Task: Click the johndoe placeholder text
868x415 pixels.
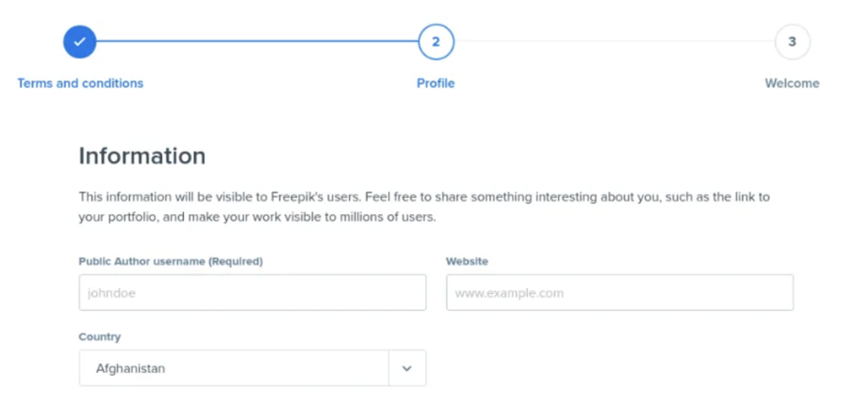Action: coord(112,293)
